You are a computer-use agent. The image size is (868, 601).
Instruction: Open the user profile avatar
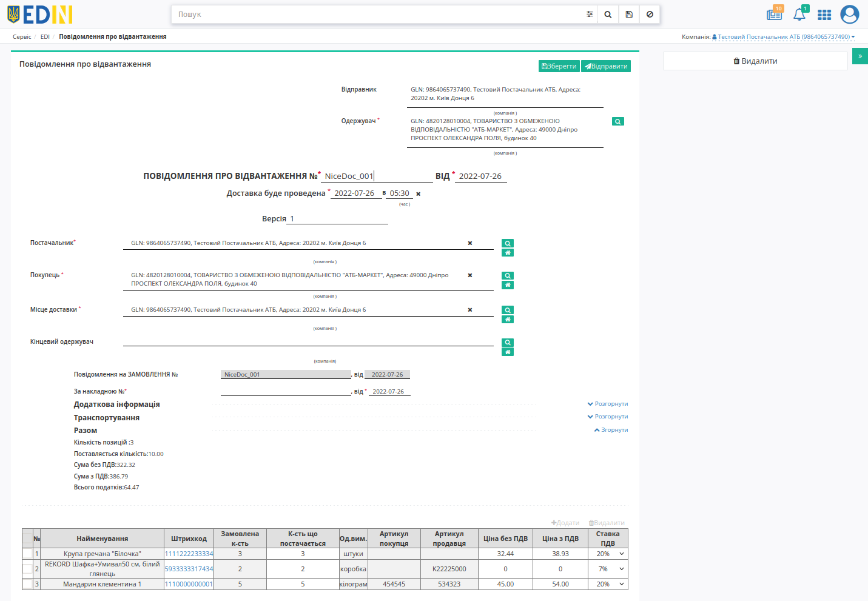850,14
